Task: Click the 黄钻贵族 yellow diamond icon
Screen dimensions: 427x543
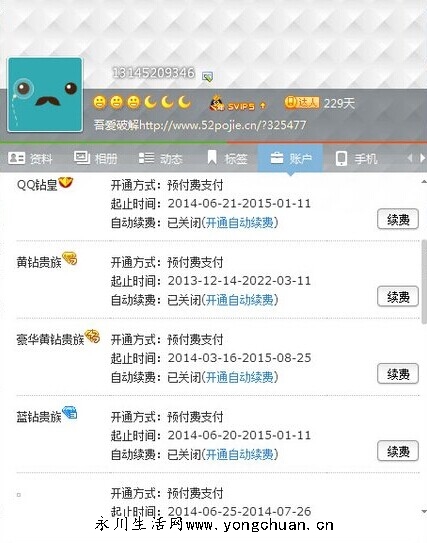Action: click(70, 259)
